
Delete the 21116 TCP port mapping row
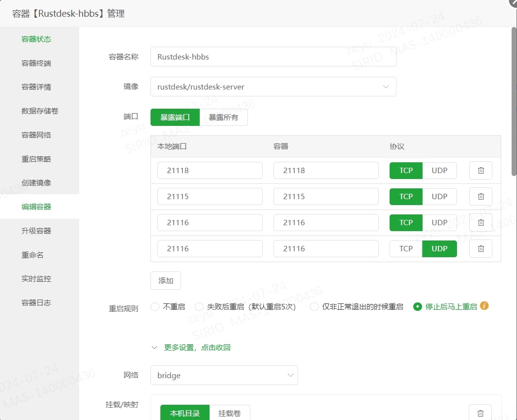481,222
